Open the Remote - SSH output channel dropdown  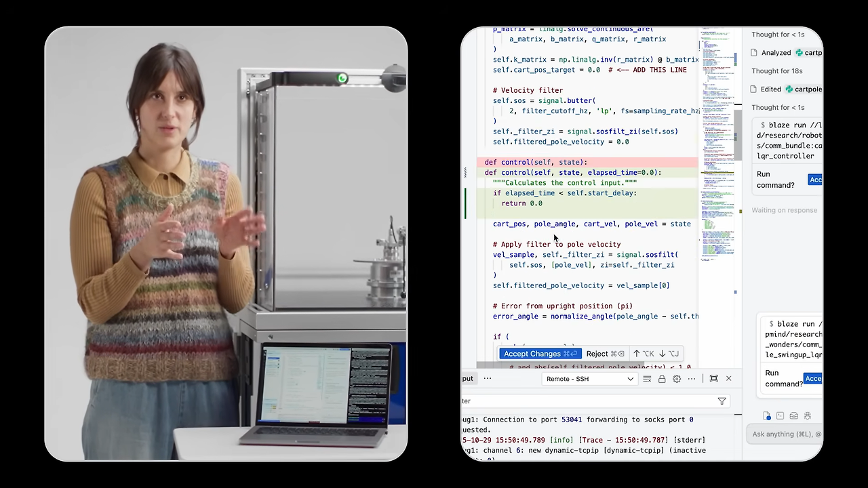coord(590,379)
